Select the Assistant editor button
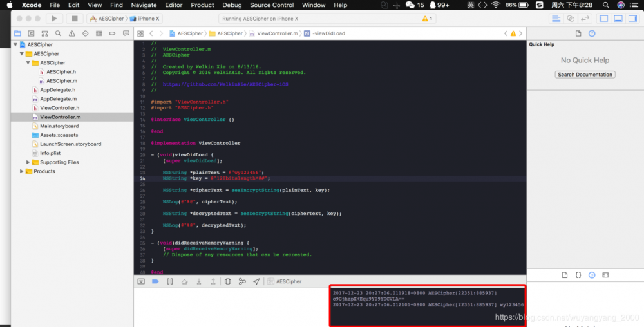Viewport: 644px width, 327px height. click(x=571, y=19)
